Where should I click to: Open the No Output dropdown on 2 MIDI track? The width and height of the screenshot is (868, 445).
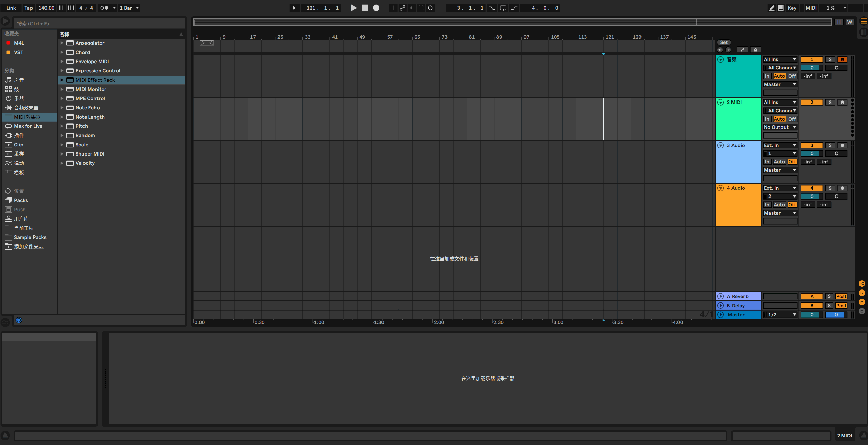[x=780, y=127]
